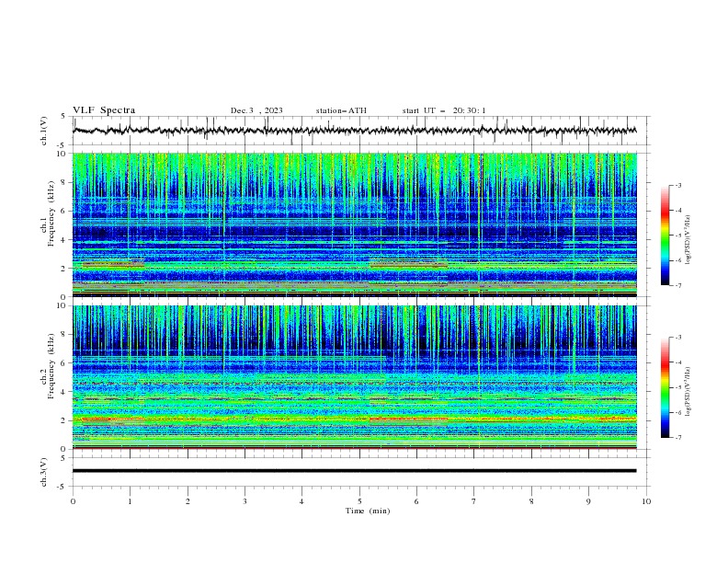Click the time axis tick label '0'
Viewport: 728px width, 563px height.
(73, 501)
